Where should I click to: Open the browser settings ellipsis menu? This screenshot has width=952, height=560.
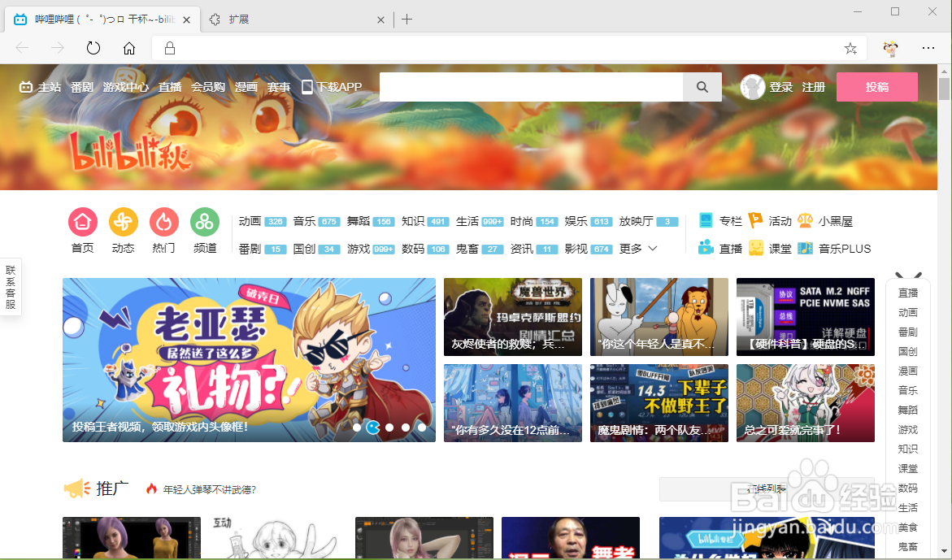928,48
